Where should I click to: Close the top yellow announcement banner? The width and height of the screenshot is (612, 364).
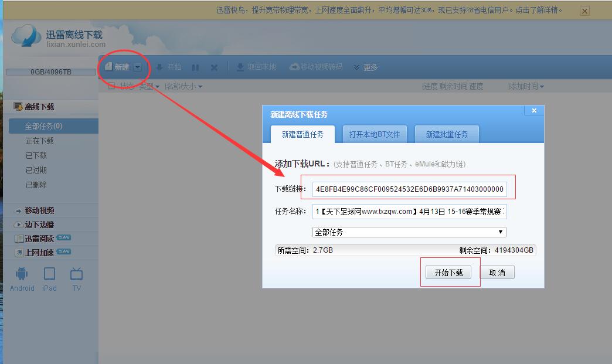584,11
